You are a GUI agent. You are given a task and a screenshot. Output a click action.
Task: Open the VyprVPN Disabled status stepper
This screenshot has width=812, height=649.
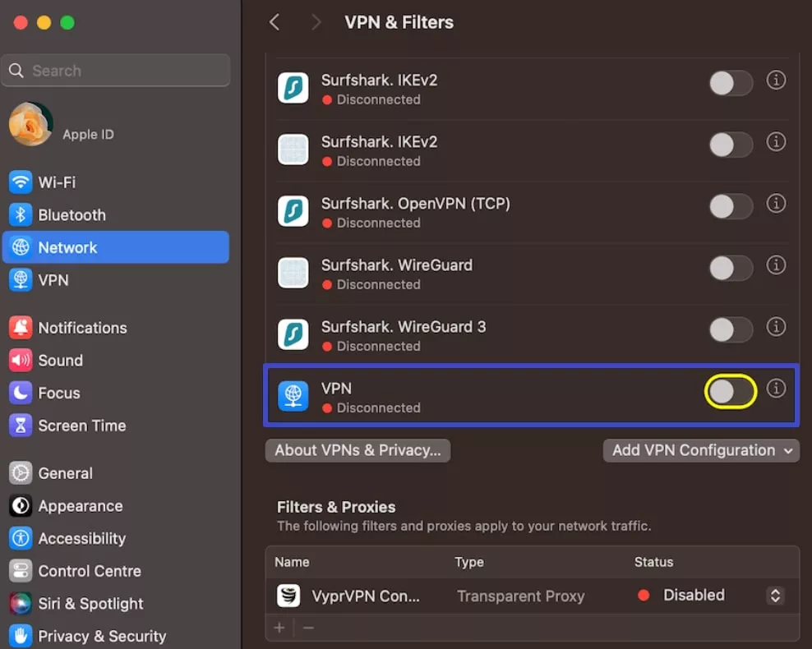(775, 596)
